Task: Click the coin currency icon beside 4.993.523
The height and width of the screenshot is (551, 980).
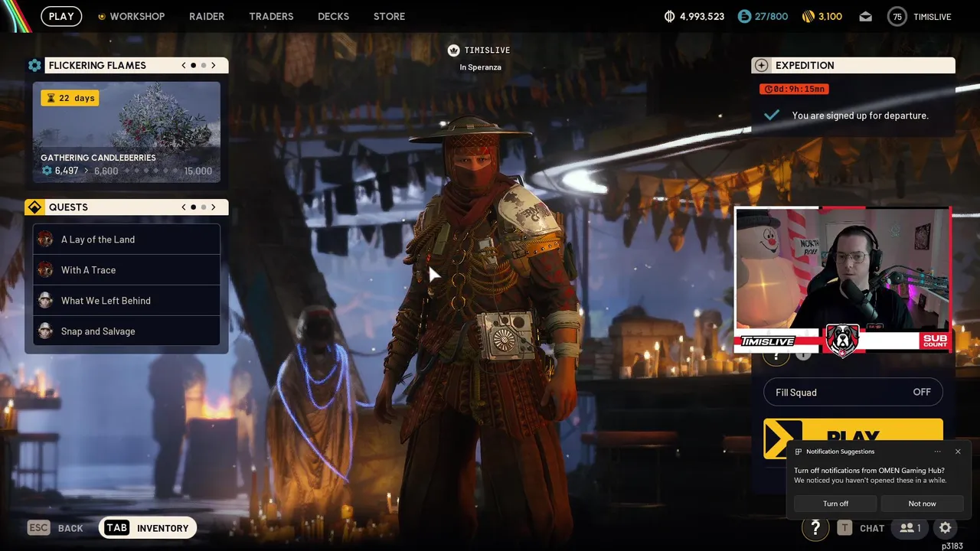Action: pyautogui.click(x=669, y=16)
